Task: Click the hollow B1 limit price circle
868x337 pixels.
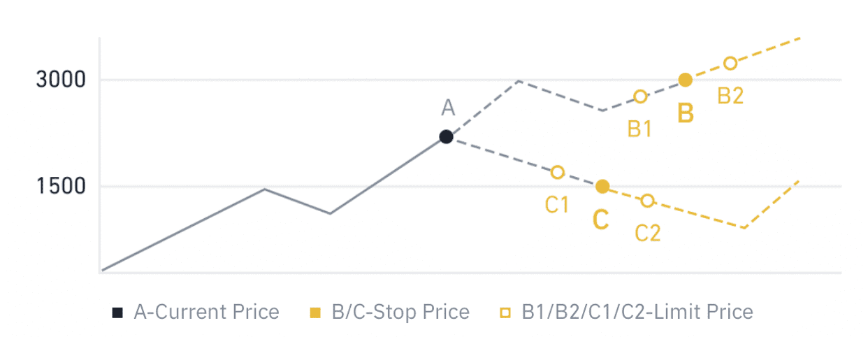Action: click(x=640, y=96)
